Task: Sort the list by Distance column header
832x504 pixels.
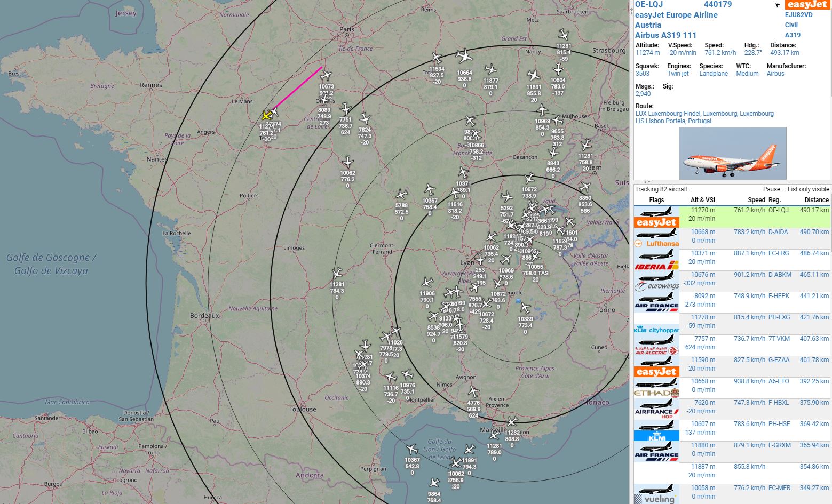Action: pyautogui.click(x=817, y=200)
